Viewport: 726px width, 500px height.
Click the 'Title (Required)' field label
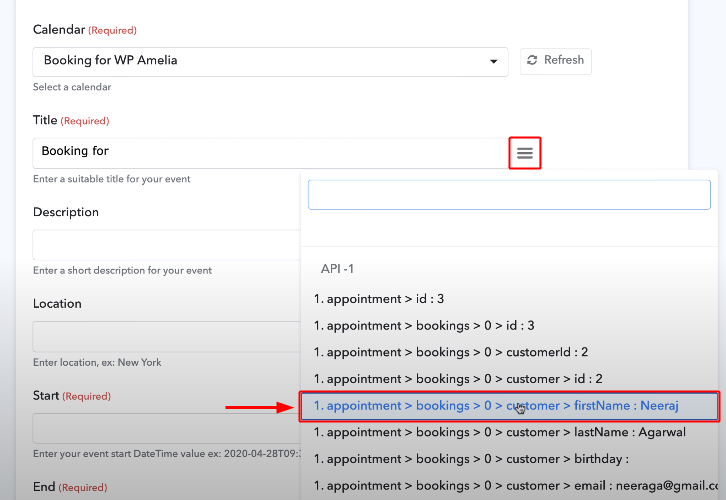pyautogui.click(x=70, y=121)
